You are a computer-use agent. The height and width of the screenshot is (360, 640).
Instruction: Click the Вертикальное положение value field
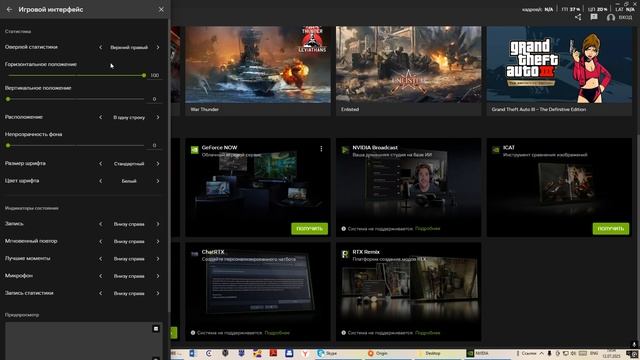coord(154,99)
